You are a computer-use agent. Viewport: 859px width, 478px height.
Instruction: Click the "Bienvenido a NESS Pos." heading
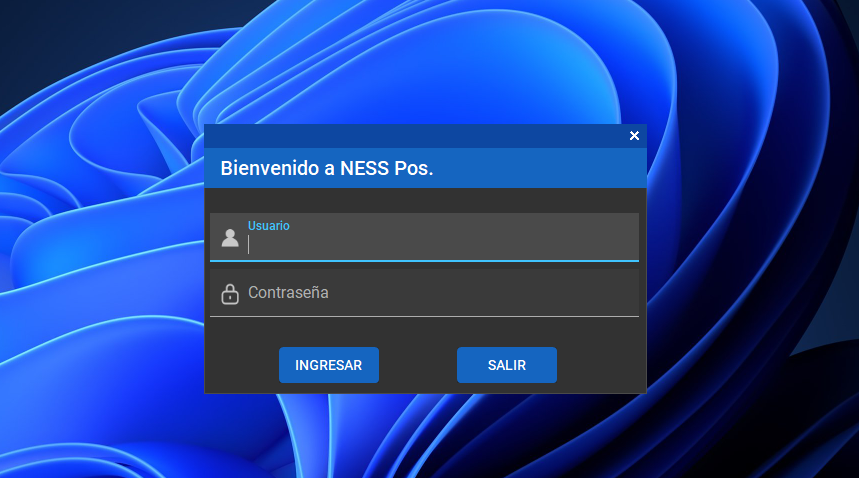pyautogui.click(x=326, y=168)
